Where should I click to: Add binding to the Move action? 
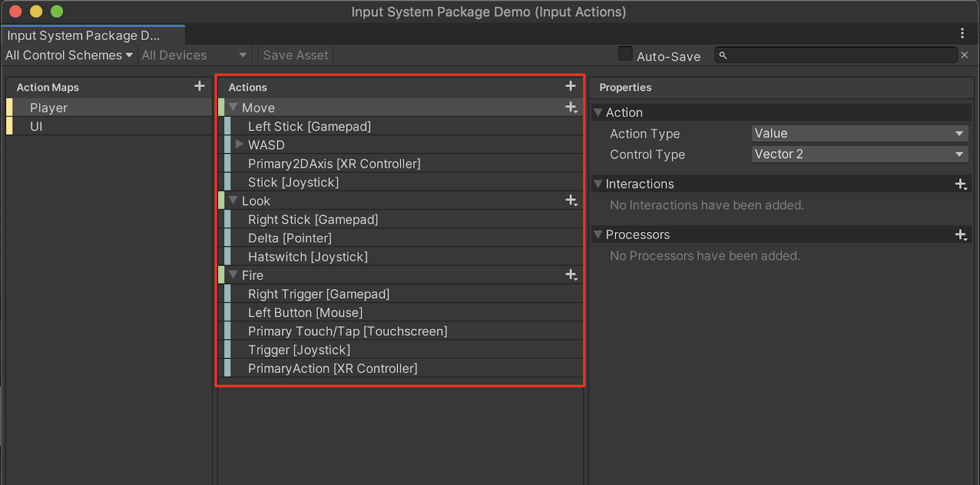[571, 107]
